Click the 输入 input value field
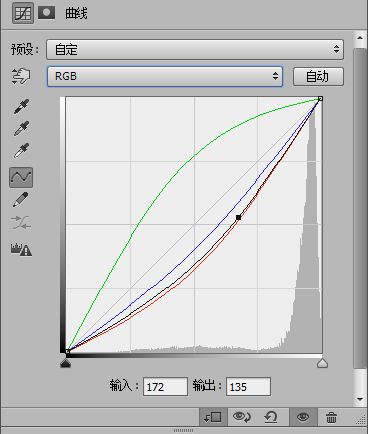This screenshot has height=434, width=368. click(165, 387)
